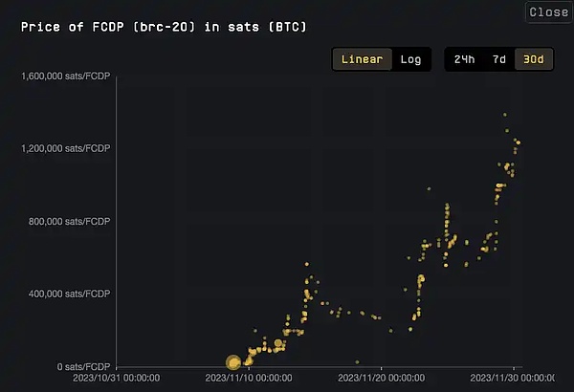Switch chart scale to Log
574x392 pixels.
[x=410, y=59]
